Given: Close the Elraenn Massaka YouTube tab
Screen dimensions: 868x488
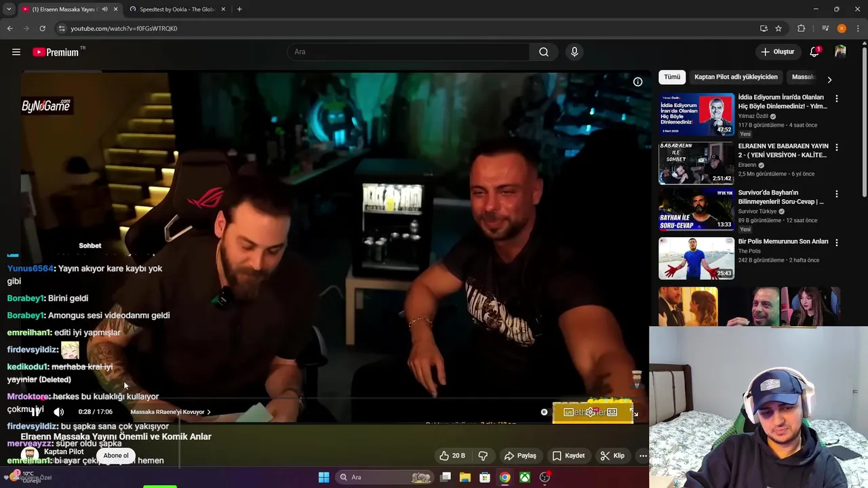Looking at the screenshot, I should click(115, 9).
